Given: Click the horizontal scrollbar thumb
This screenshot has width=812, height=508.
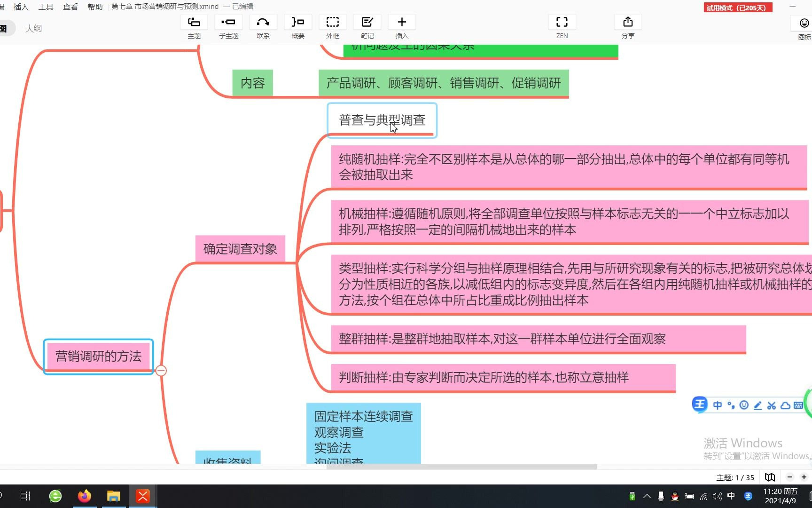Looking at the screenshot, I should pos(462,467).
